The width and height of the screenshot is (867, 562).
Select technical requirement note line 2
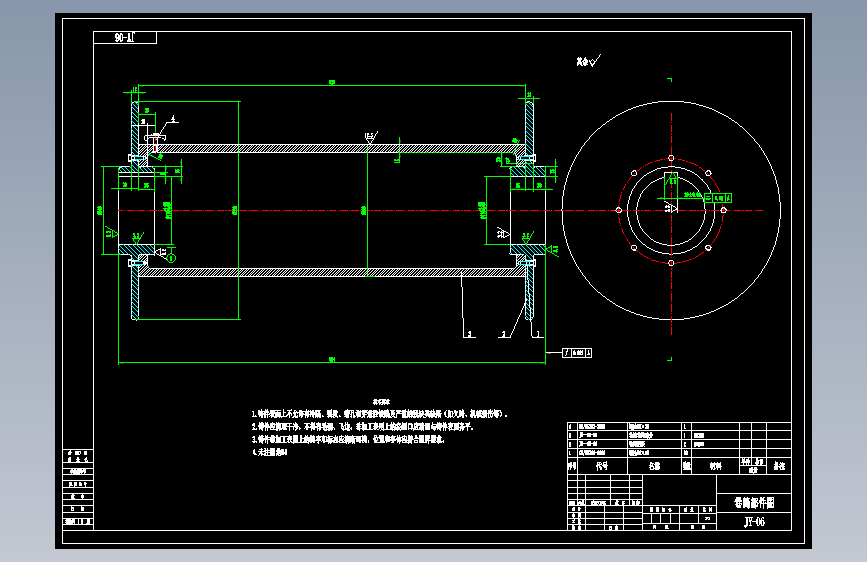click(362, 426)
